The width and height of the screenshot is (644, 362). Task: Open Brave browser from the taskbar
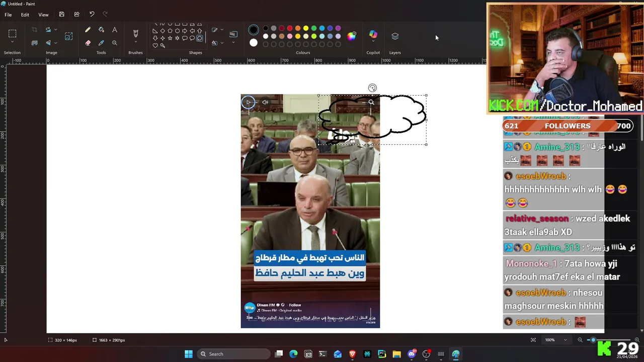[352, 354]
